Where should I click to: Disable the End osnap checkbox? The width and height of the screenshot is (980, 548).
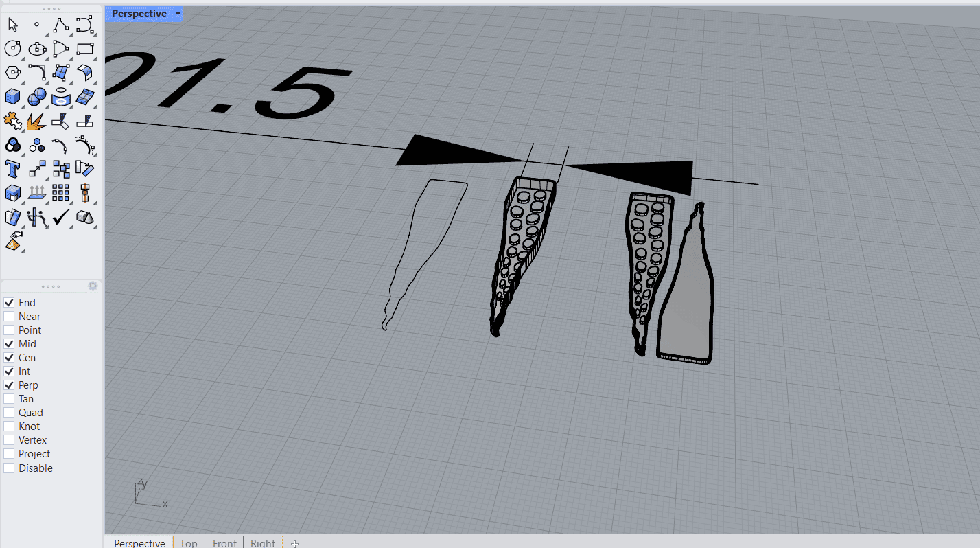click(x=9, y=303)
